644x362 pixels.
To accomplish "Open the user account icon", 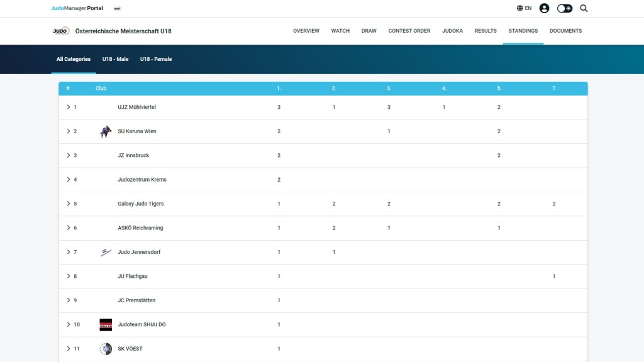I will [x=544, y=8].
